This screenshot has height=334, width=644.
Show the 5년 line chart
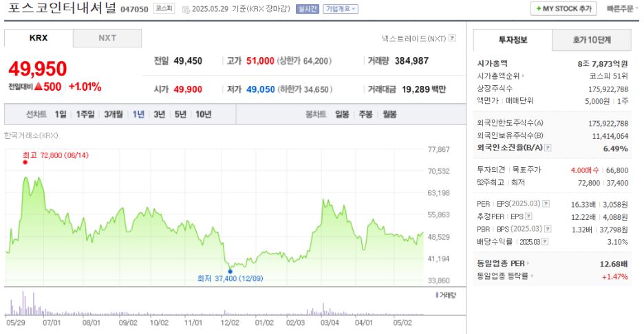coord(180,114)
